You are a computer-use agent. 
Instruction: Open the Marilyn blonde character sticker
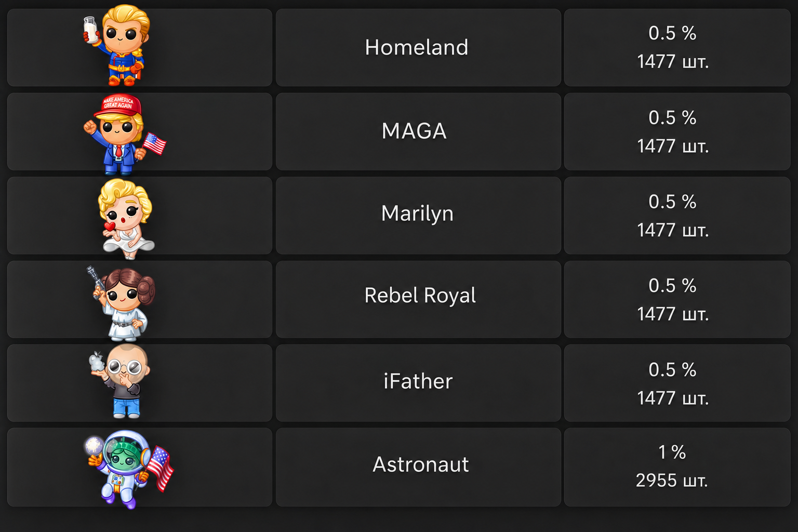click(x=126, y=219)
